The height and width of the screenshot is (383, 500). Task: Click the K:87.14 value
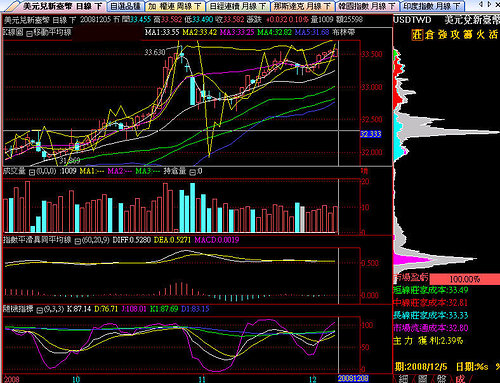(x=79, y=309)
